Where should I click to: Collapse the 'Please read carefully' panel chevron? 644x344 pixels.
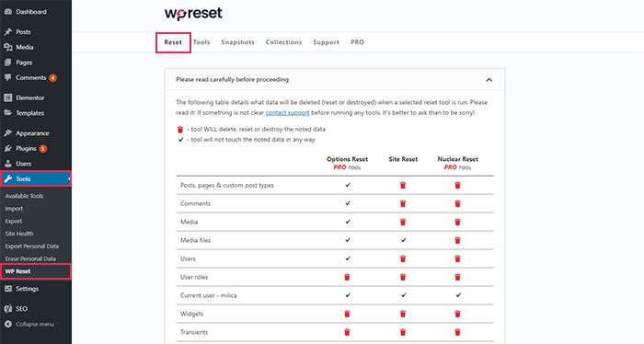[489, 80]
